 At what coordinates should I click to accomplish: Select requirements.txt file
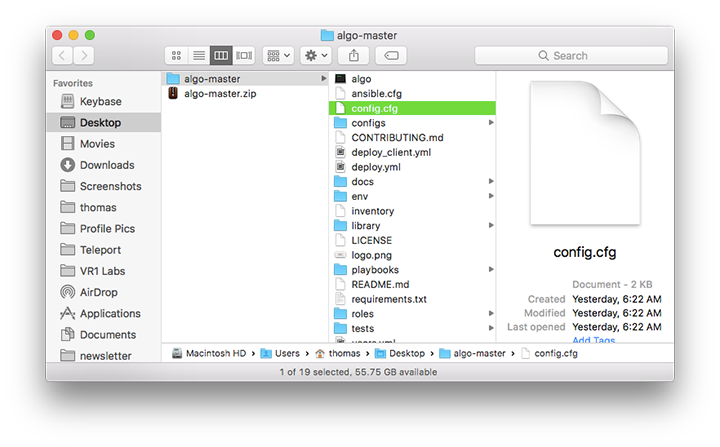tap(412, 299)
